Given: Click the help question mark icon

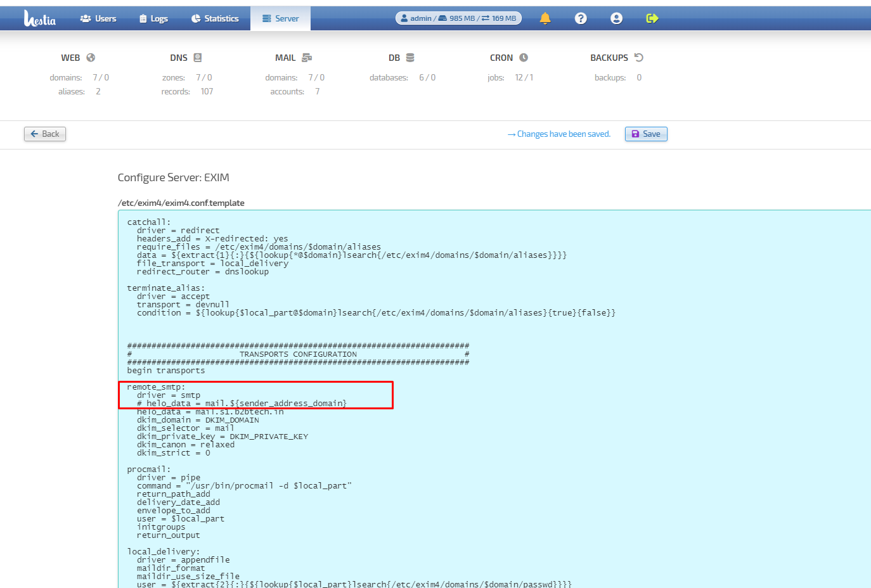Looking at the screenshot, I should coord(581,18).
